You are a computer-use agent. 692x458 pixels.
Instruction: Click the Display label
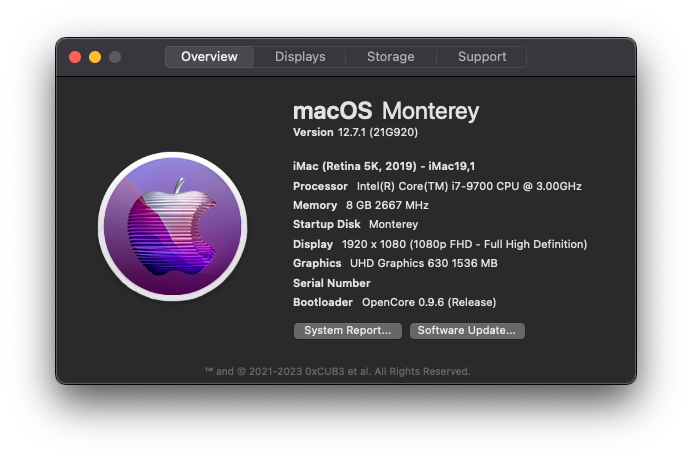(x=313, y=244)
